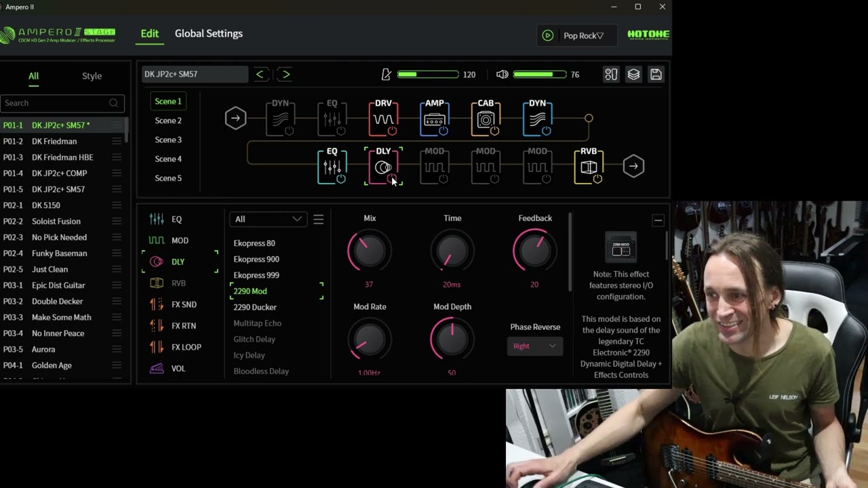The image size is (868, 488).
Task: Click the Mod Depth knob
Action: [x=452, y=340]
